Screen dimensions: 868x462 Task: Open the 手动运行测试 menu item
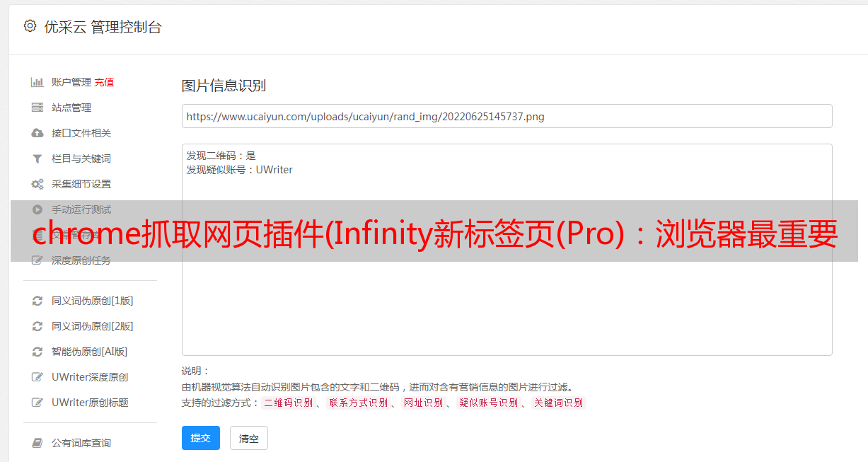81,209
